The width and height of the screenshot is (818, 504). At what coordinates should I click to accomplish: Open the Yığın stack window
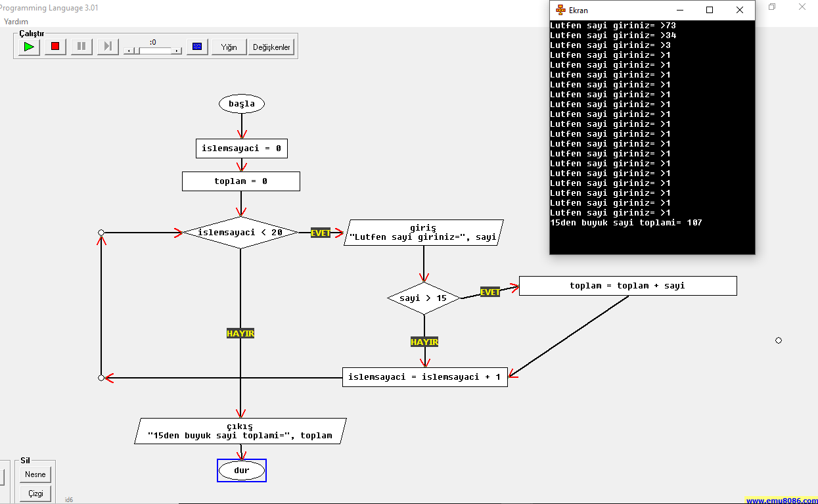[229, 47]
